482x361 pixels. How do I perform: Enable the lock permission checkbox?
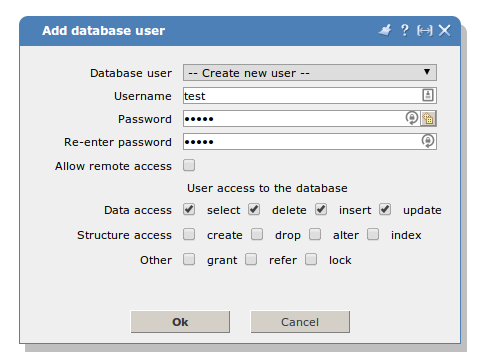[x=311, y=259]
